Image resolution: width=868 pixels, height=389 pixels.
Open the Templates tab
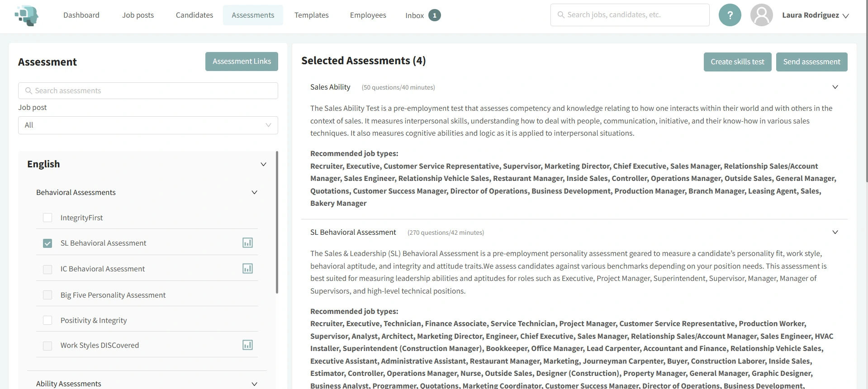tap(311, 15)
